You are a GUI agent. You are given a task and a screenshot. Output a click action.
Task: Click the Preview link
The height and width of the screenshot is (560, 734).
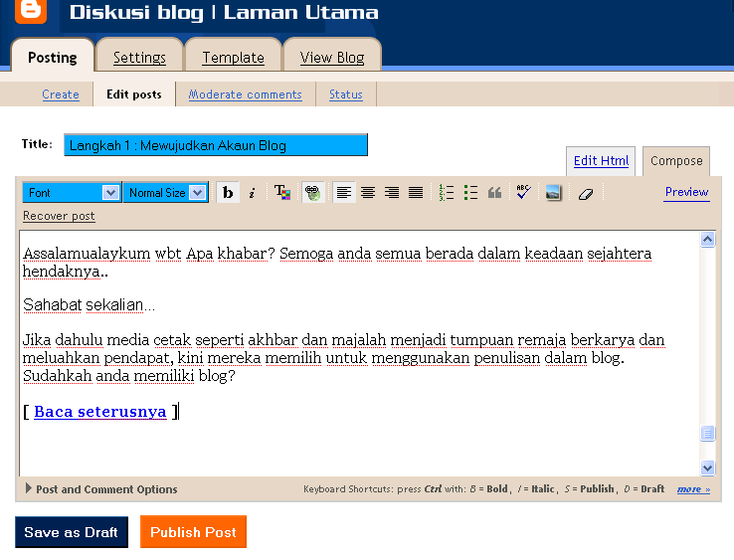[x=686, y=192]
